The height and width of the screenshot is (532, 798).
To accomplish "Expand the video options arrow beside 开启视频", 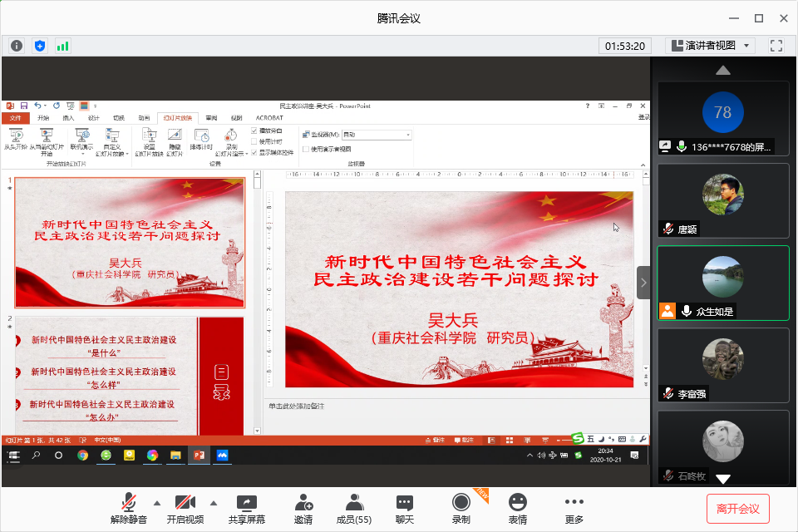I will click(x=213, y=503).
